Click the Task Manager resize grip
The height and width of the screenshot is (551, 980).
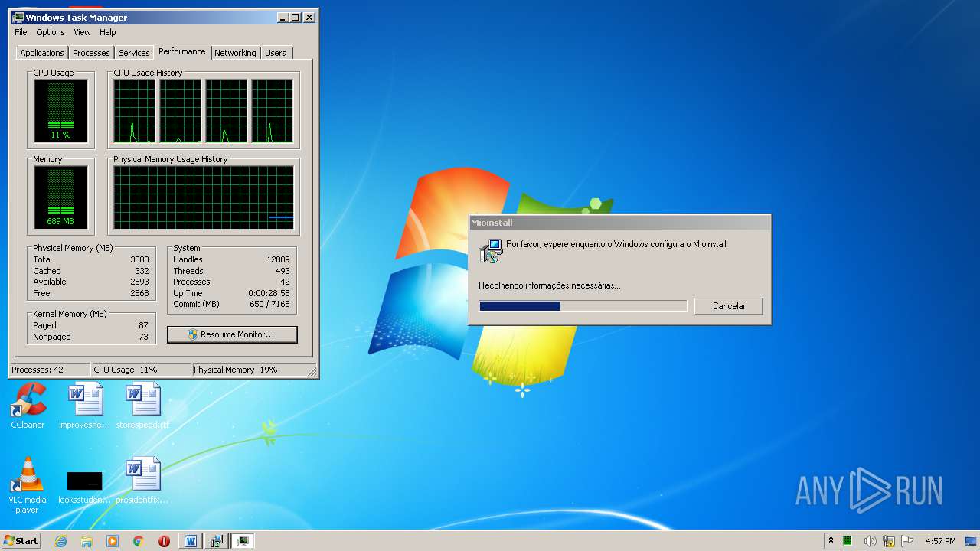tap(312, 371)
